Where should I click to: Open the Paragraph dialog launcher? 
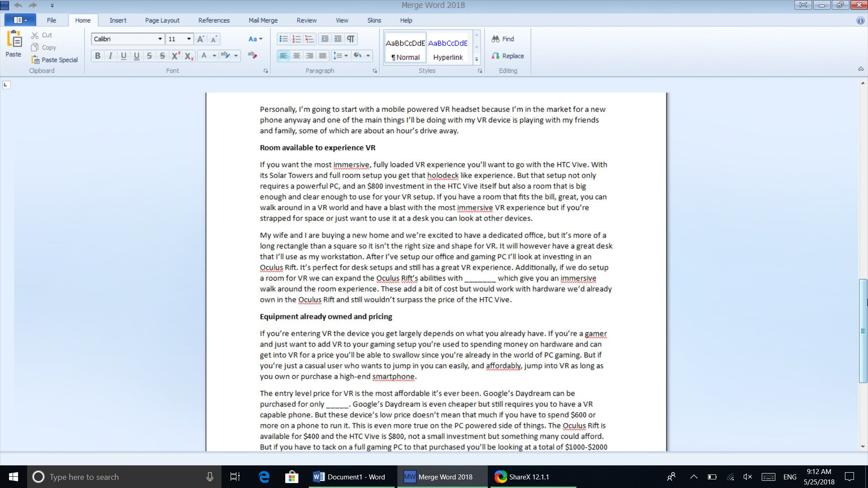coord(375,71)
